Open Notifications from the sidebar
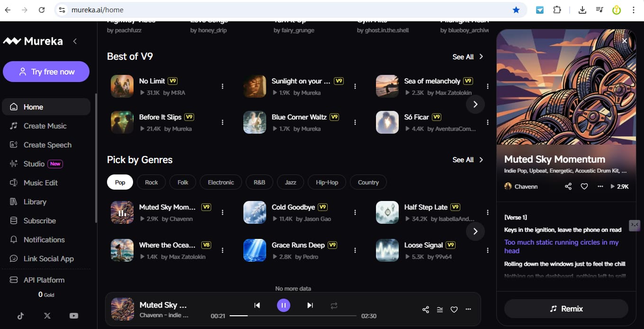 pyautogui.click(x=44, y=239)
